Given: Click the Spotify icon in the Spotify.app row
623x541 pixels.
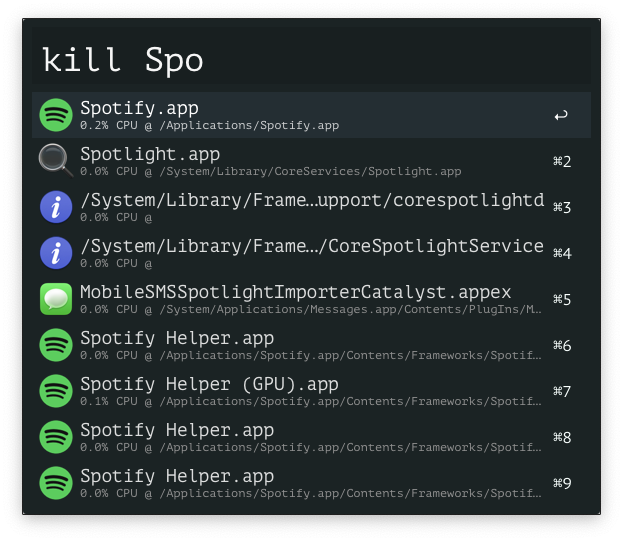Looking at the screenshot, I should [56, 115].
